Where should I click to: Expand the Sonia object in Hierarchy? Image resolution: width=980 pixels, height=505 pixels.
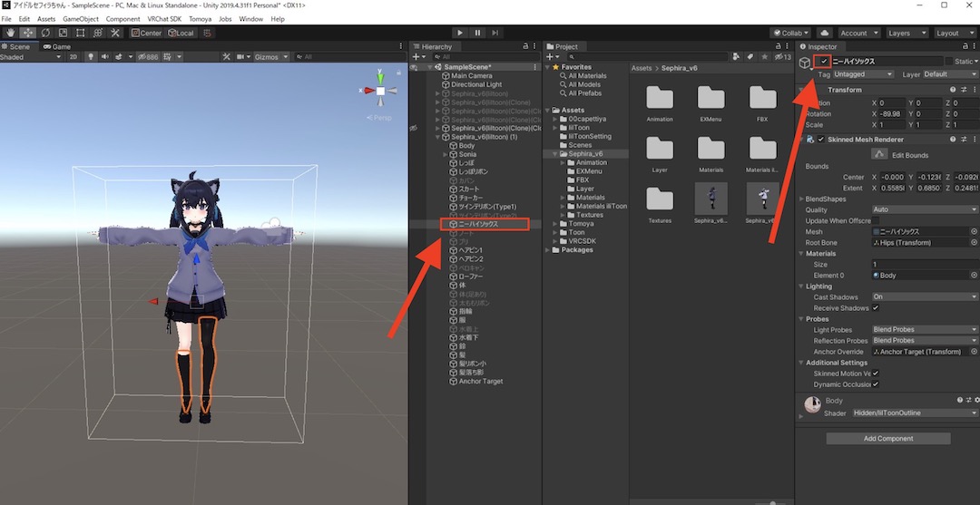[445, 154]
